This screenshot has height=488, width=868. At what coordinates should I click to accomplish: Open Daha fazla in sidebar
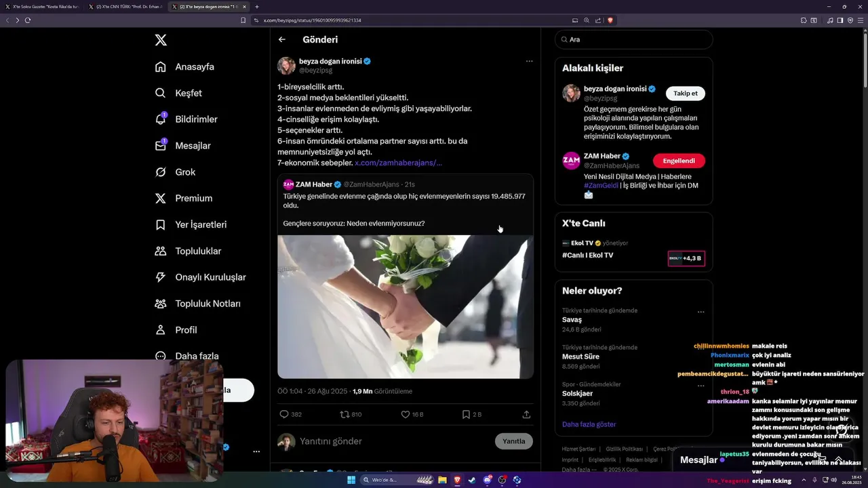(x=186, y=356)
